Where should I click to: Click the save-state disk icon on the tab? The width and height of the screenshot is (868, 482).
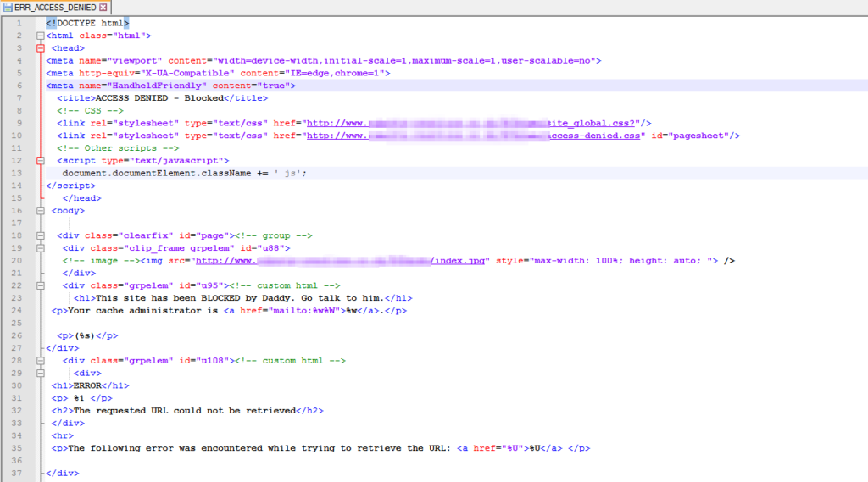click(x=8, y=7)
